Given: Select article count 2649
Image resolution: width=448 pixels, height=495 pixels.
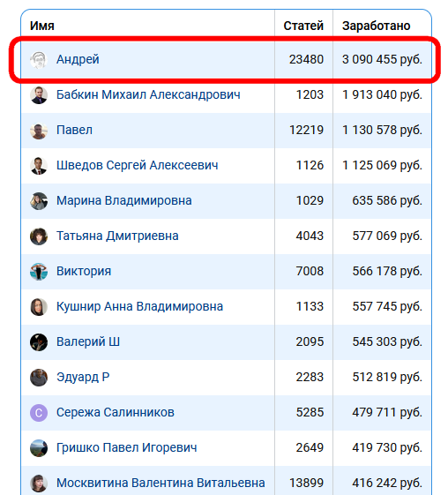Looking at the screenshot, I should coord(310,447).
